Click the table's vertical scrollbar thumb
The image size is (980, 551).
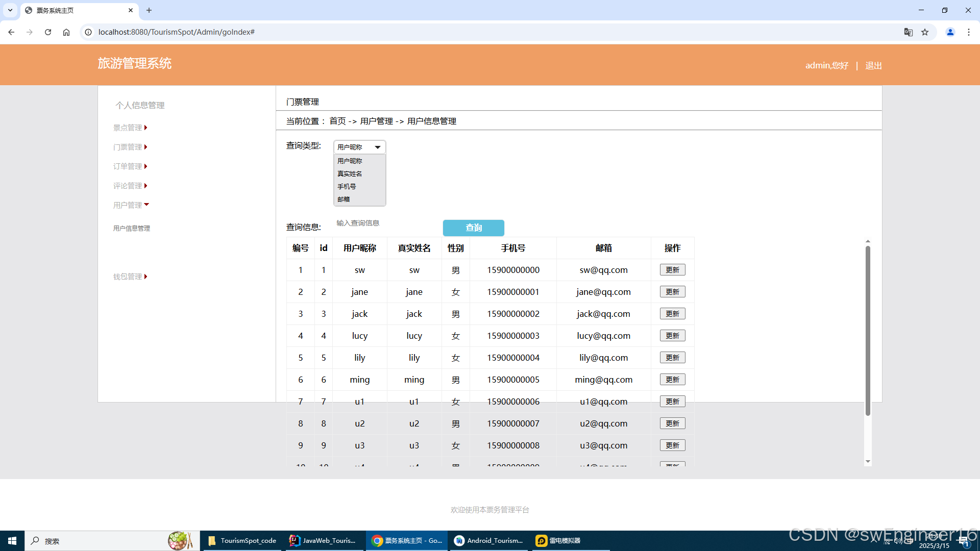[x=868, y=331]
